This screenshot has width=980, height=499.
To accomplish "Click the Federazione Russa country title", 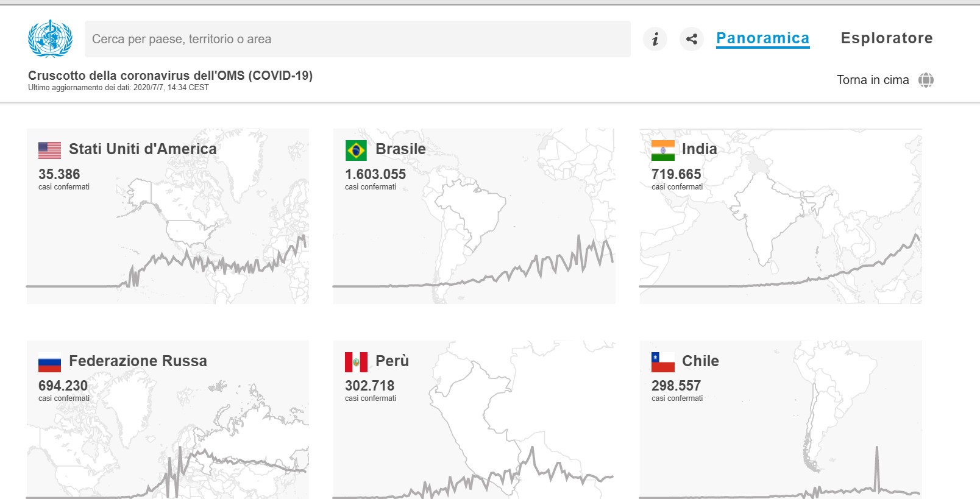I will [x=138, y=361].
